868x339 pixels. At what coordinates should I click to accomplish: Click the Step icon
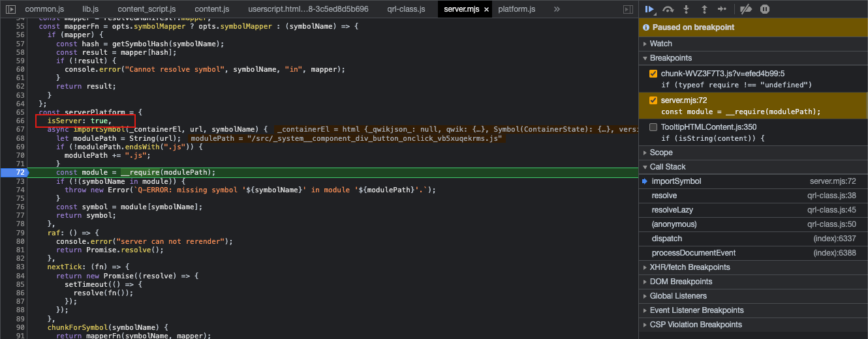click(722, 9)
